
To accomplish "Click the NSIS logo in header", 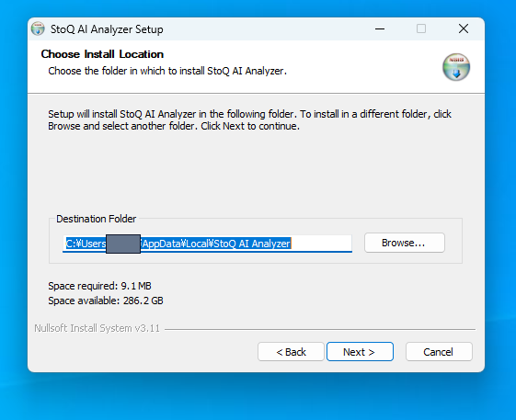I will click(456, 67).
